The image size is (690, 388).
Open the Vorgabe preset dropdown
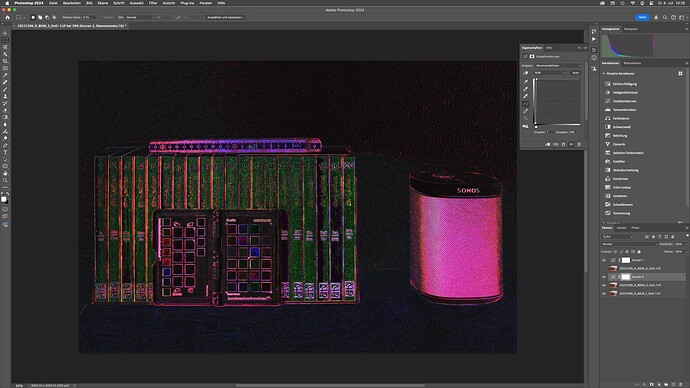click(x=558, y=66)
